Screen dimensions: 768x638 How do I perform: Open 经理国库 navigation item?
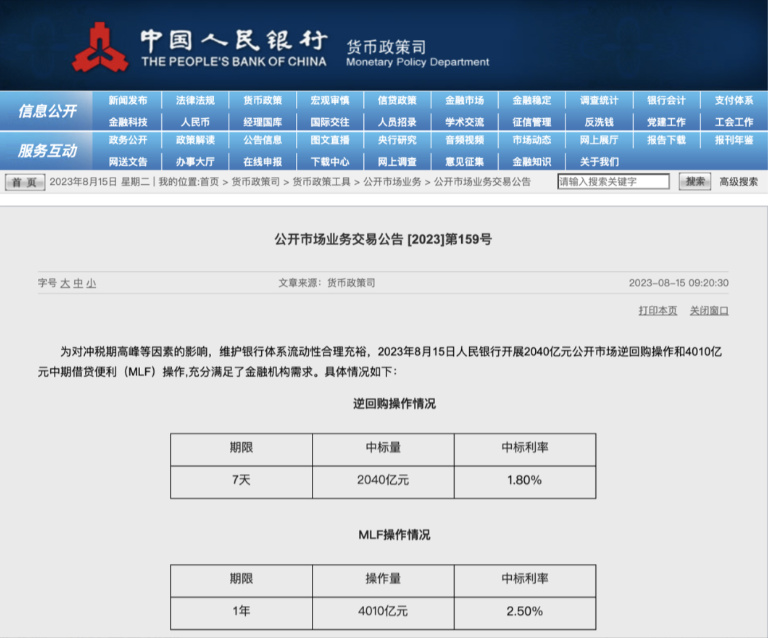point(263,122)
